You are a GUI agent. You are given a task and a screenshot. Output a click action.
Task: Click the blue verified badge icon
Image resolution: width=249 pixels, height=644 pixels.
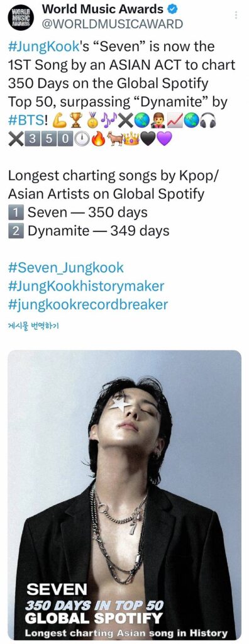point(174,8)
